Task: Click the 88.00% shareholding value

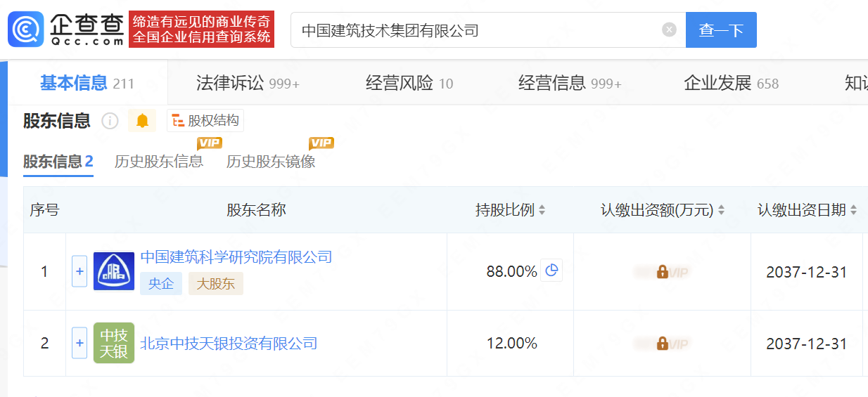Action: pos(511,272)
